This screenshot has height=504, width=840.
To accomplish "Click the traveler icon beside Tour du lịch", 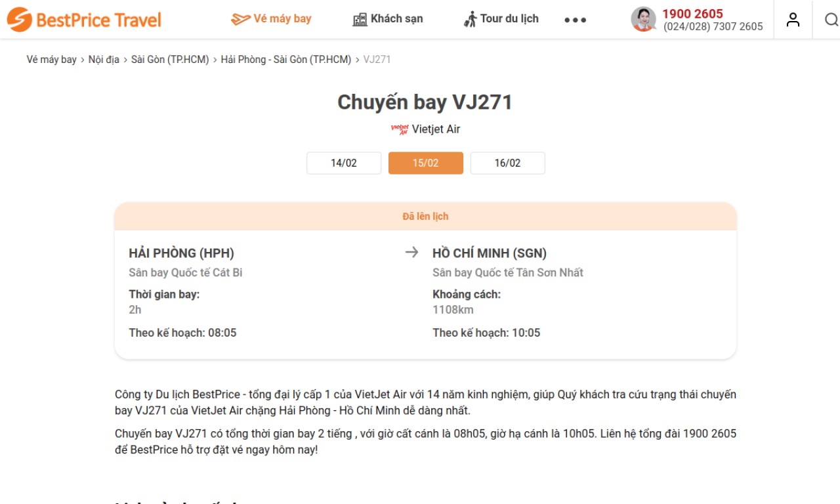I will point(470,19).
